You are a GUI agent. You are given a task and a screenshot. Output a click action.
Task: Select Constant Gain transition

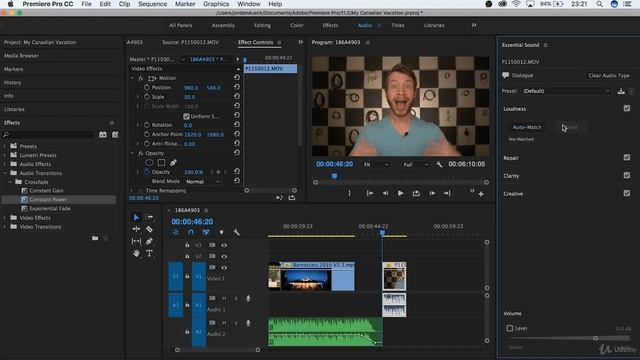point(46,191)
